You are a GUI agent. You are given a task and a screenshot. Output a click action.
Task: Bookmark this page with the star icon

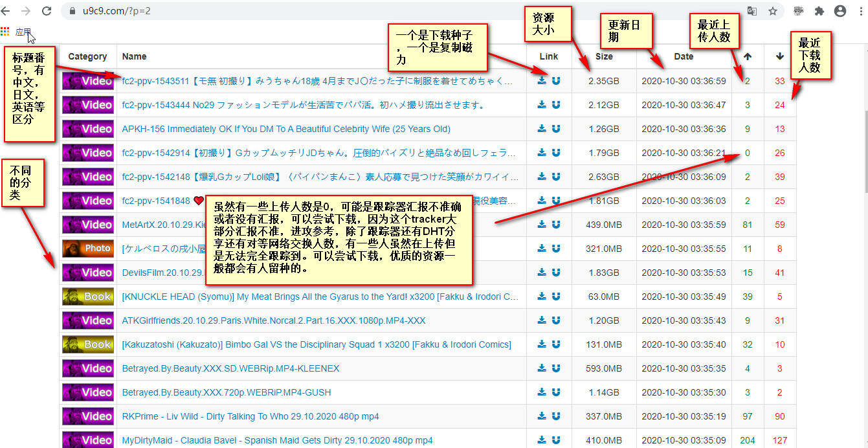tap(773, 11)
